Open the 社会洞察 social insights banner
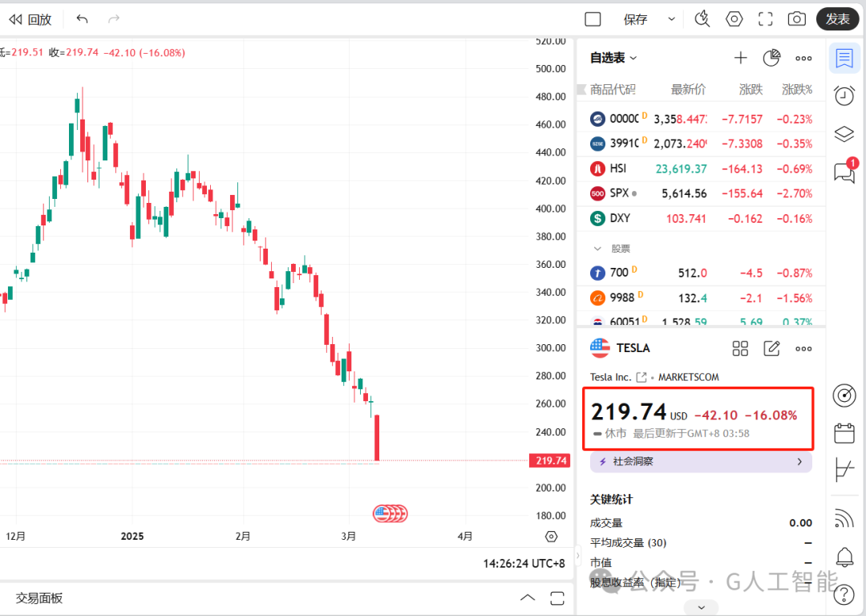Image resolution: width=866 pixels, height=616 pixels. coord(701,461)
